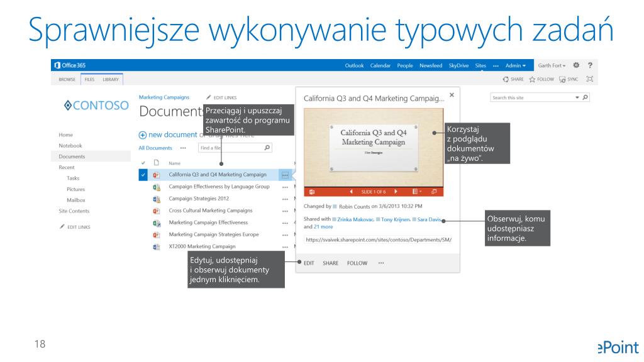This screenshot has width=644, height=362.
Task: Toggle focus on content icon
Action: [x=590, y=79]
